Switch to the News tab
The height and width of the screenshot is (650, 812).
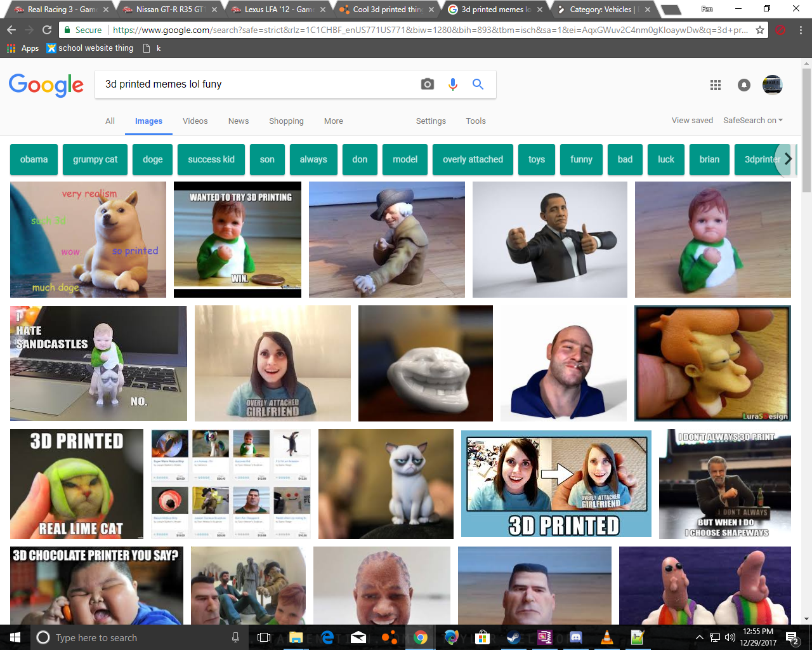click(239, 121)
